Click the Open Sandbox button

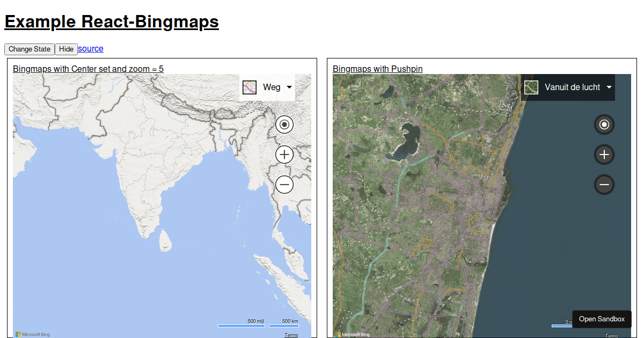pos(602,319)
